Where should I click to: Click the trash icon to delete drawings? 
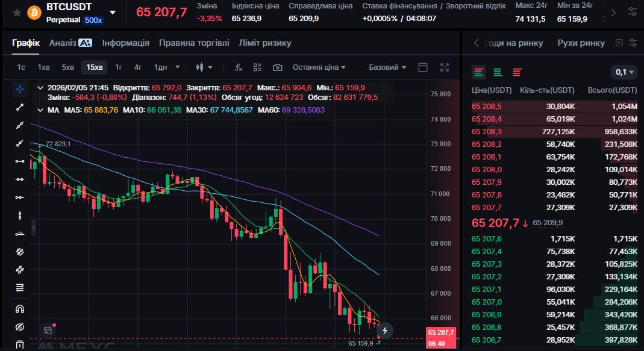[x=20, y=345]
